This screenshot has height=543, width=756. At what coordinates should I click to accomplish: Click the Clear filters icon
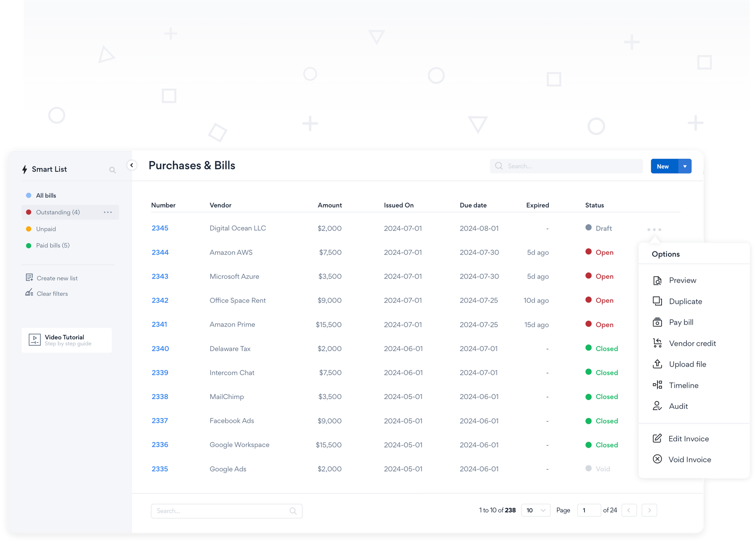29,293
